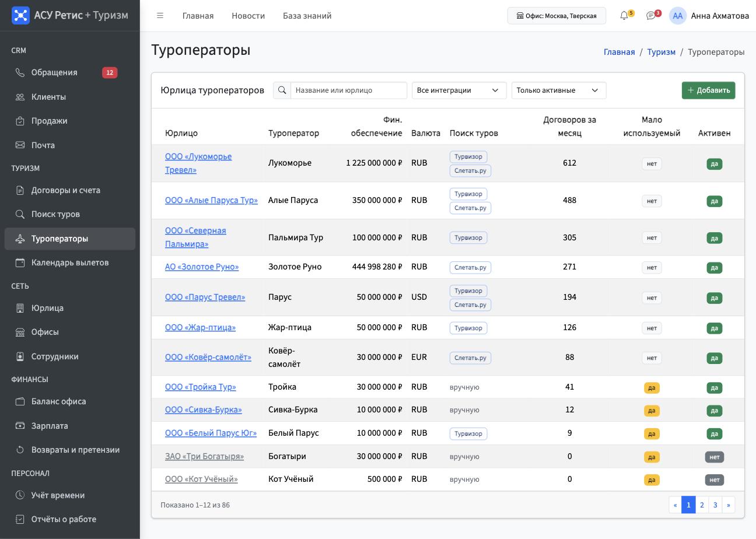
Task: Click the people icon beside Клиенты
Action: click(20, 97)
